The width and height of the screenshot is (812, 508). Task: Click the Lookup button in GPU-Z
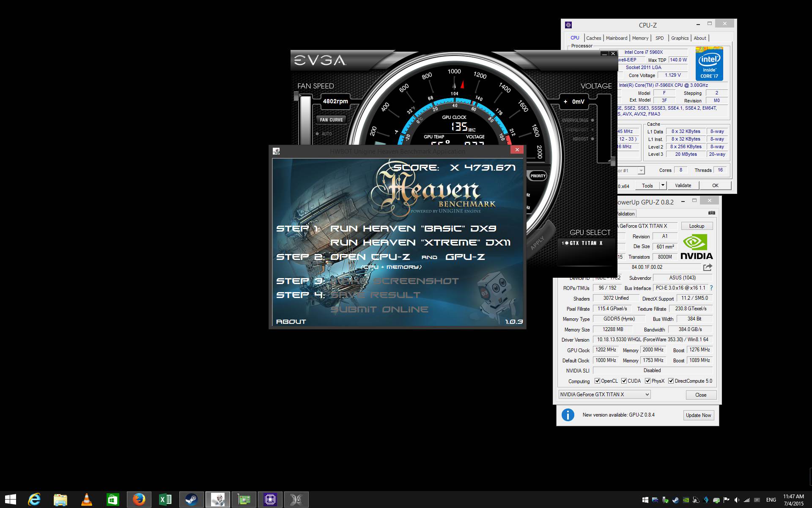pos(697,226)
